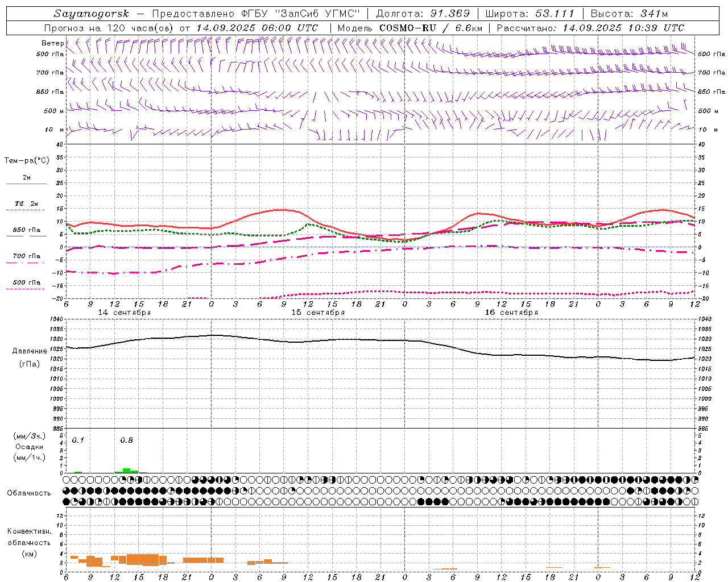Select the "Долгота: 91.369" header text
Viewport: 728px width, 582px height.
[x=423, y=14]
